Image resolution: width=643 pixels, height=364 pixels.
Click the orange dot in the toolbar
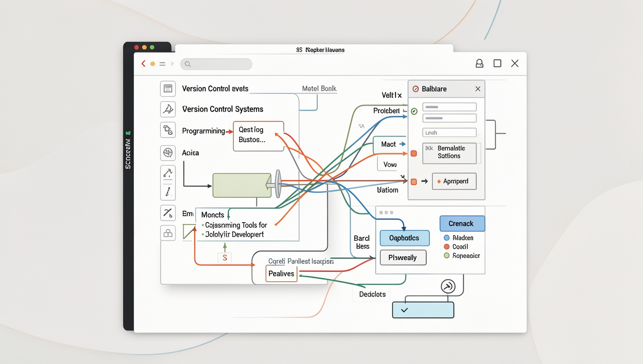pyautogui.click(x=153, y=63)
